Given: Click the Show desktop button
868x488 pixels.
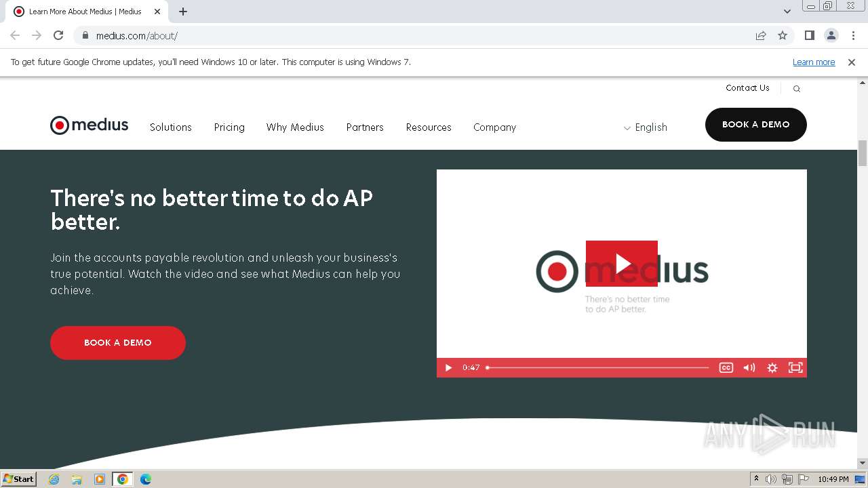Looking at the screenshot, I should point(860,479).
